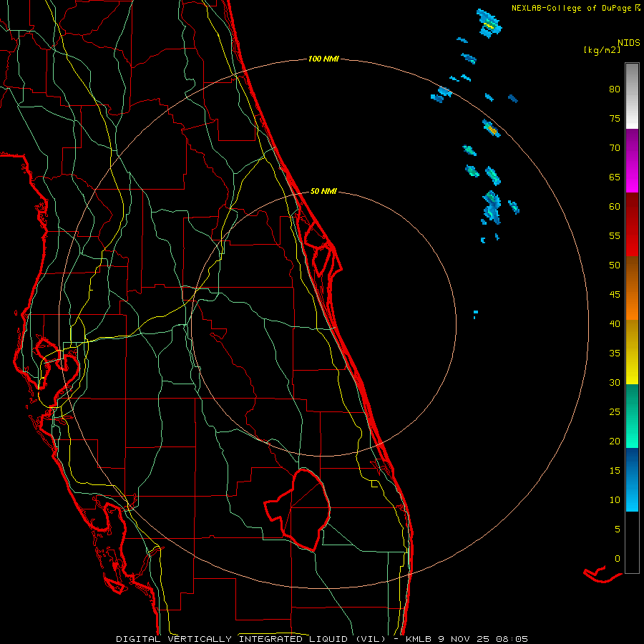Click the yellow segment of color bar
The image size is (644, 644).
(x=632, y=352)
